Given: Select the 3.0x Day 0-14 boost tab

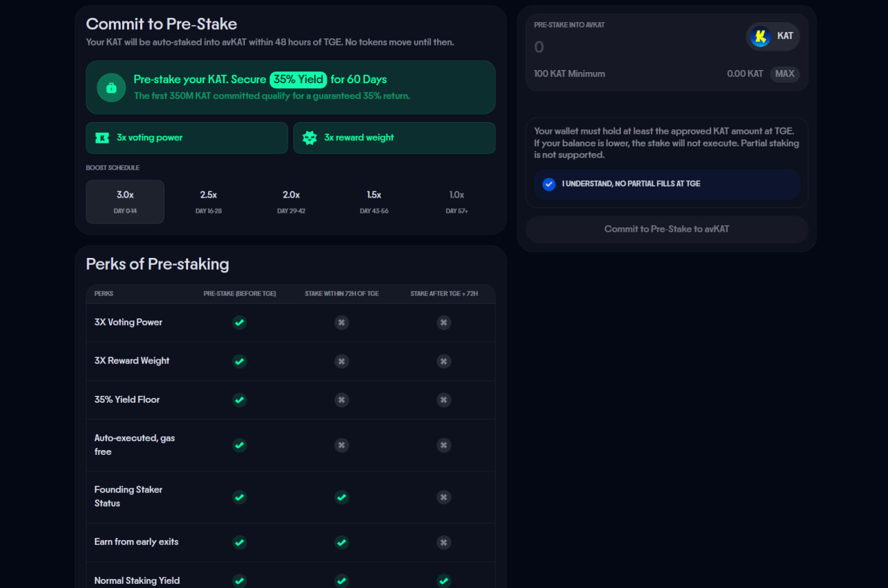Looking at the screenshot, I should pos(125,202).
